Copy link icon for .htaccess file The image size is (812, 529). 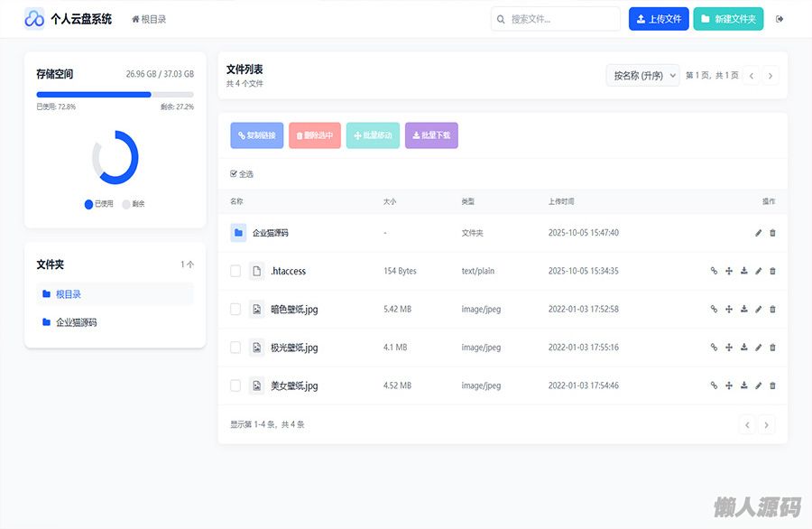pyautogui.click(x=714, y=271)
